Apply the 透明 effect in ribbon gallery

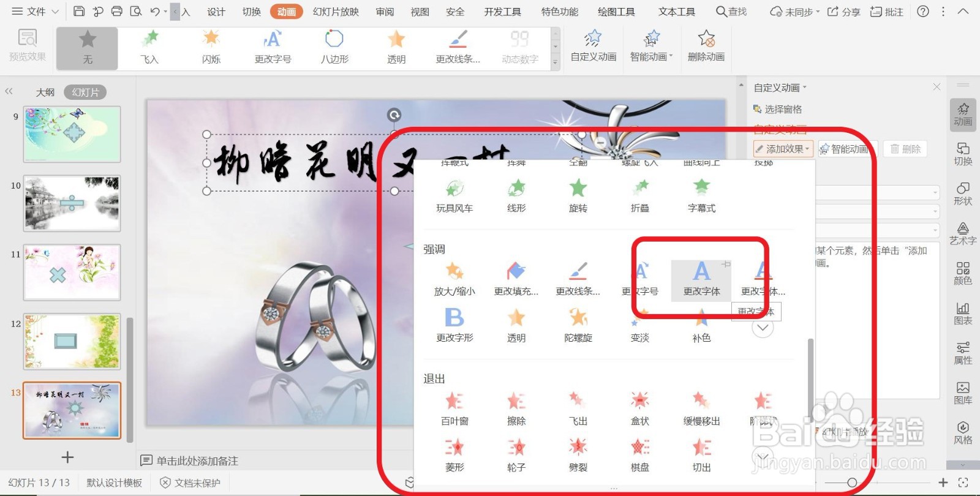tap(396, 48)
